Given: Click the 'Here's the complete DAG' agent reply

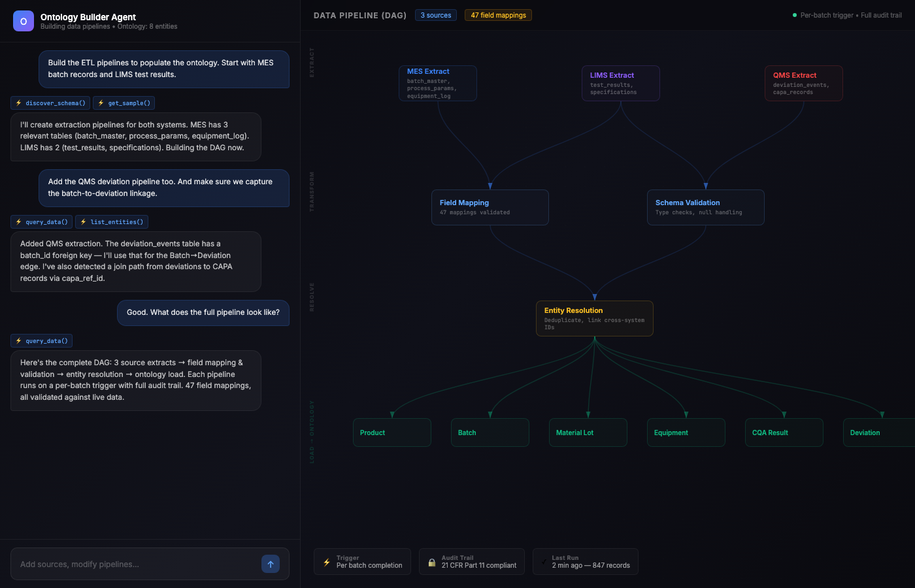Looking at the screenshot, I should (136, 380).
